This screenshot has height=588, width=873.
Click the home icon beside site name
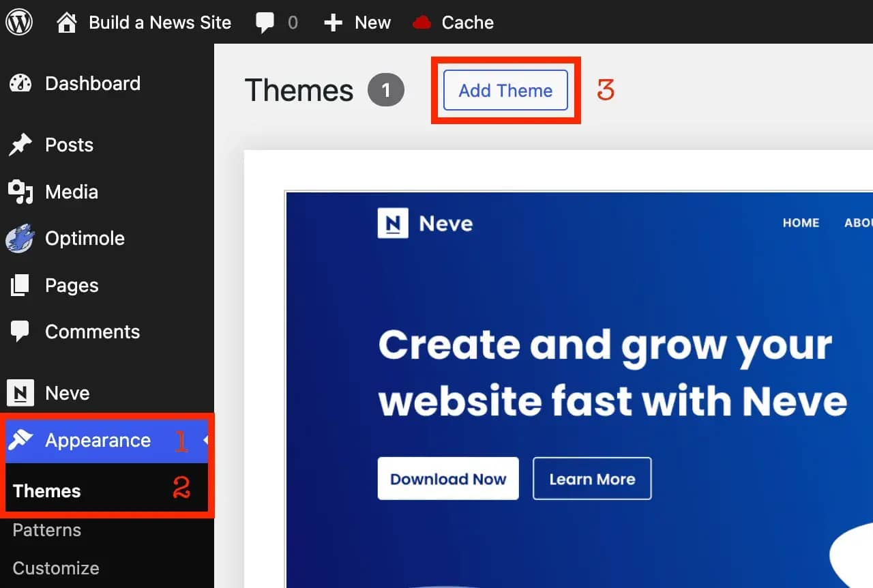coord(67,23)
